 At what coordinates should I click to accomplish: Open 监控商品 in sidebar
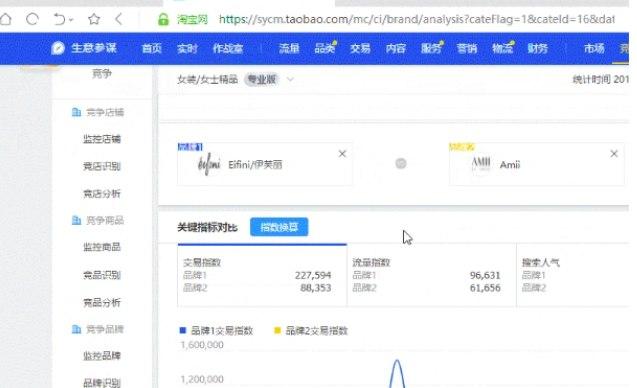(x=102, y=247)
